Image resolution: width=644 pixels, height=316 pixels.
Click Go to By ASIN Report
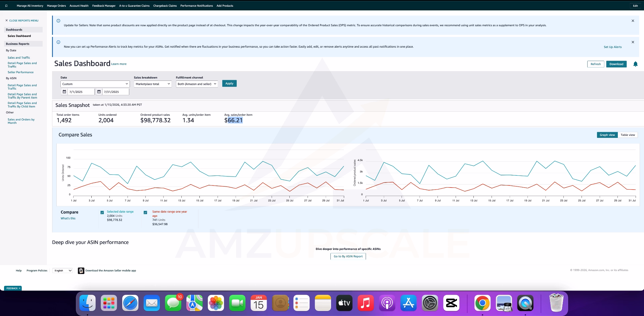tap(348, 256)
